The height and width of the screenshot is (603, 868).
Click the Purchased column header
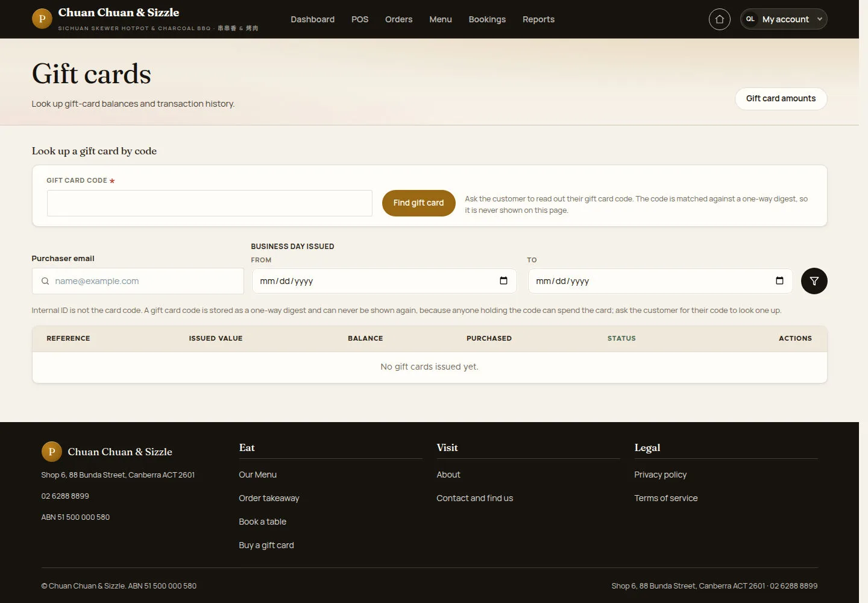(x=489, y=338)
